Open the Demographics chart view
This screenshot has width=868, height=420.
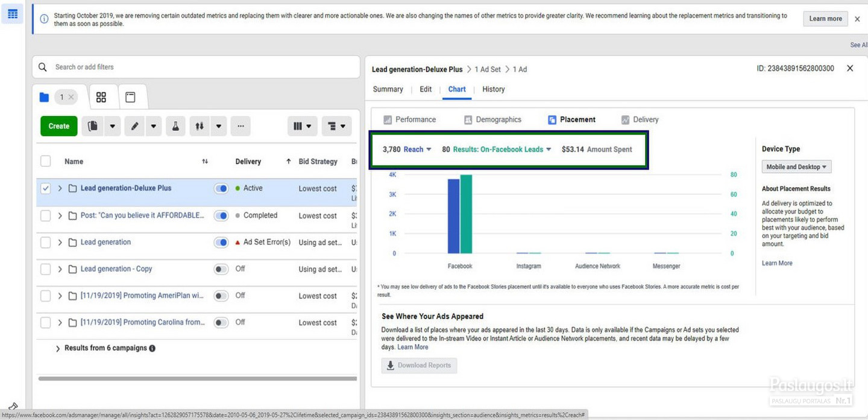[492, 119]
